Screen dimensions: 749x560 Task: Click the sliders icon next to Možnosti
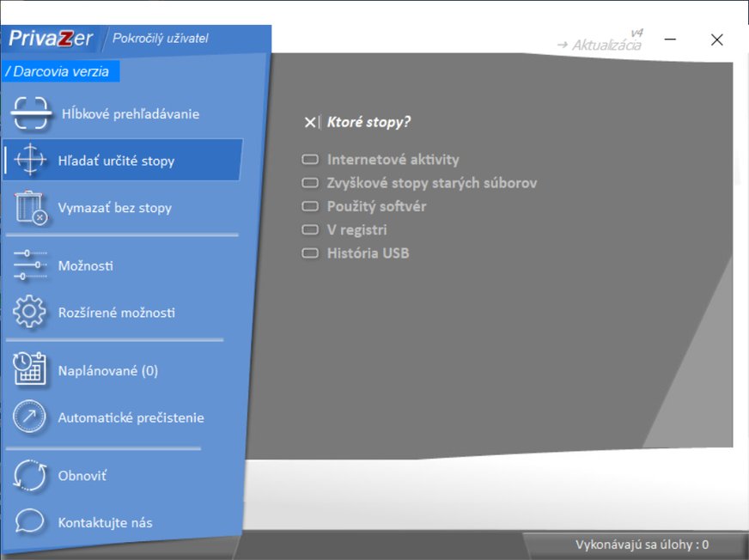coord(30,265)
